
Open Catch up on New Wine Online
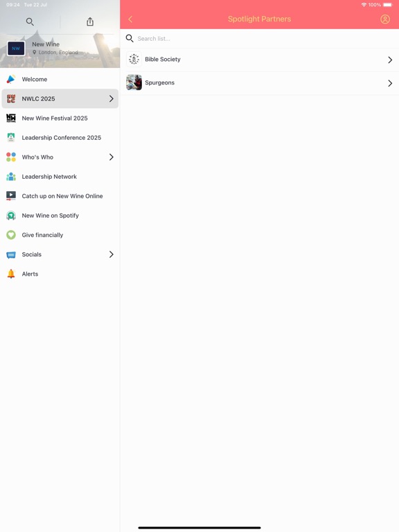click(x=60, y=196)
